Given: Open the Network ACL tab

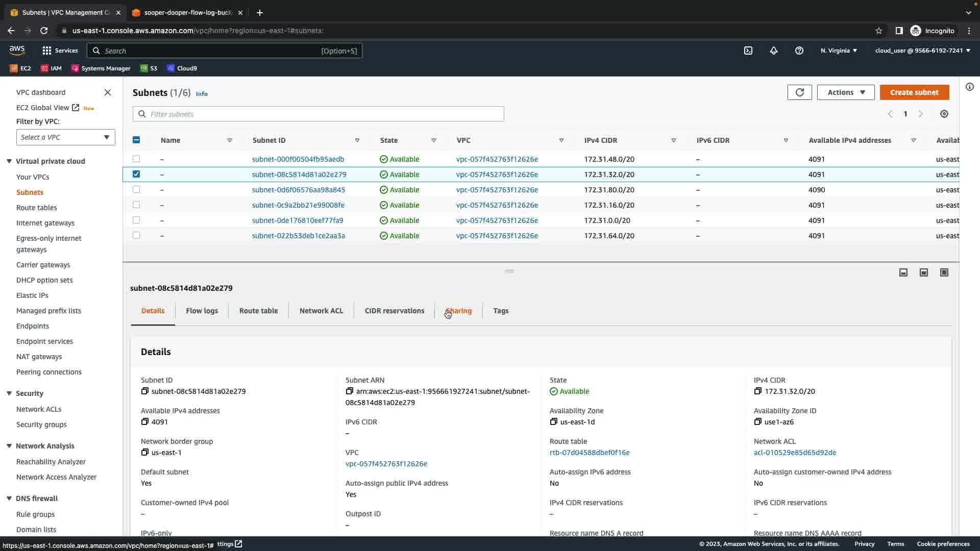Looking at the screenshot, I should 321,311.
